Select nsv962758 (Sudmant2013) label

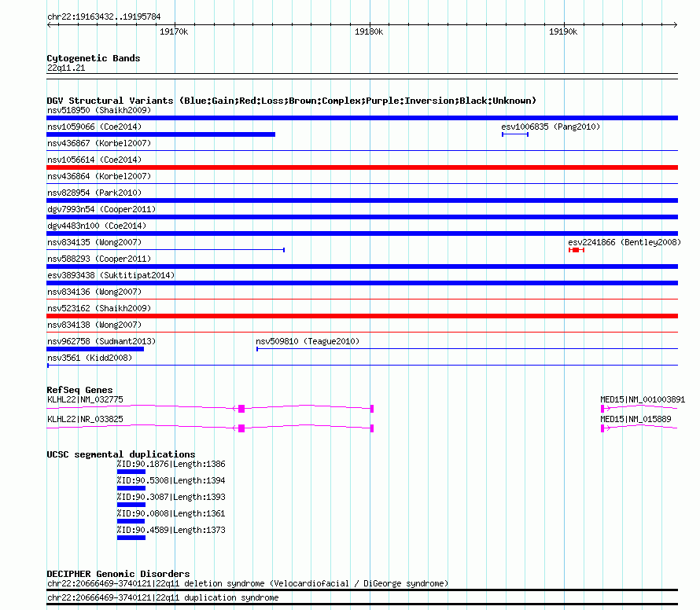coord(101,341)
